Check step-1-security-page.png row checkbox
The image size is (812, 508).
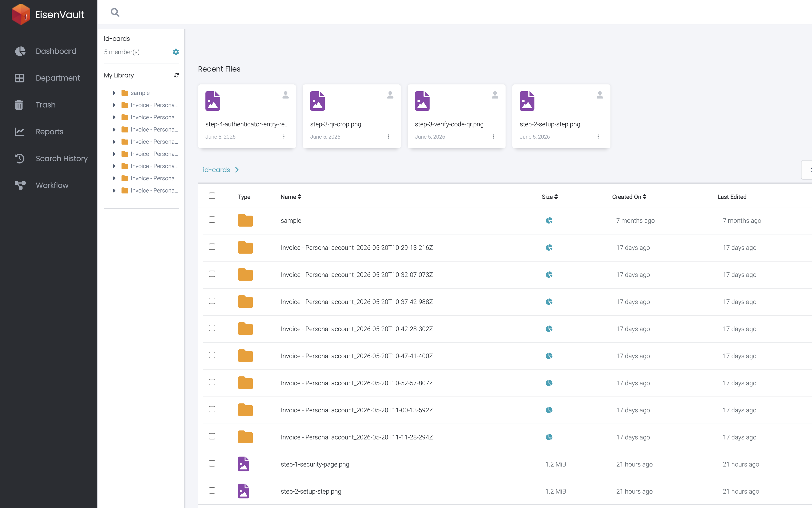[x=212, y=463]
